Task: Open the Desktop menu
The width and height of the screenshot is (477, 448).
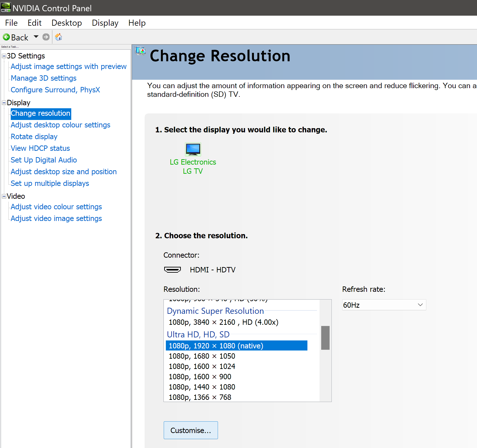Action: (x=67, y=23)
